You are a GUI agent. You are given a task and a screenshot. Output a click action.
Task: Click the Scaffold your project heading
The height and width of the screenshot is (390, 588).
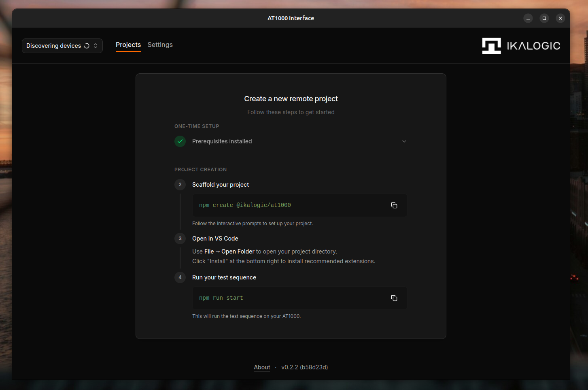(x=221, y=185)
